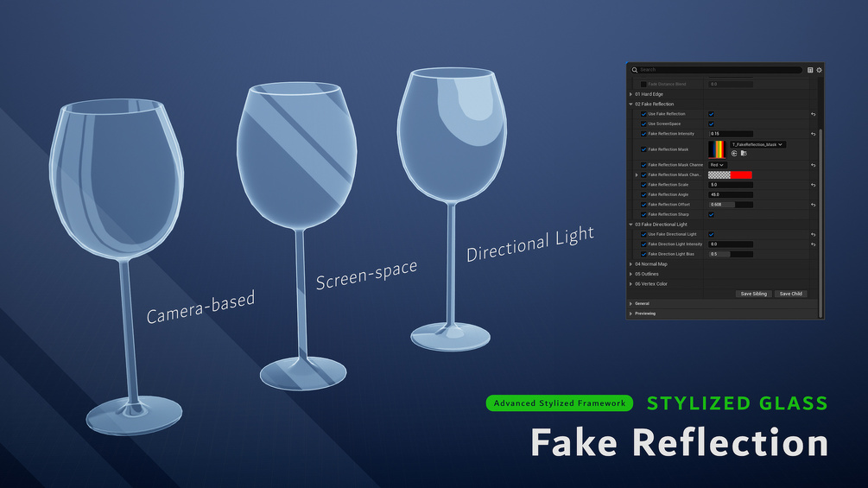Open the red mask channel color swatch
The image size is (868, 488).
tap(730, 174)
